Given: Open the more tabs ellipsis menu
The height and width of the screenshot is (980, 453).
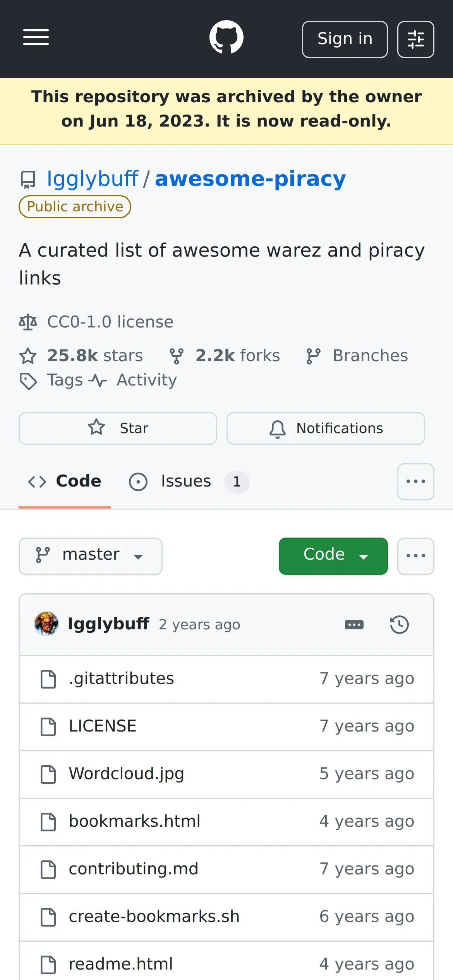Looking at the screenshot, I should click(x=415, y=481).
